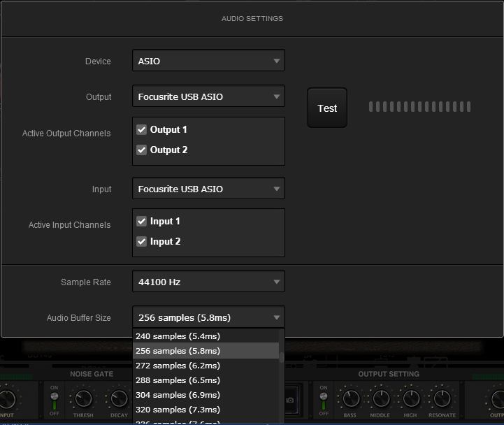
Task: Click the camera snapshot icon
Action: [x=289, y=400]
